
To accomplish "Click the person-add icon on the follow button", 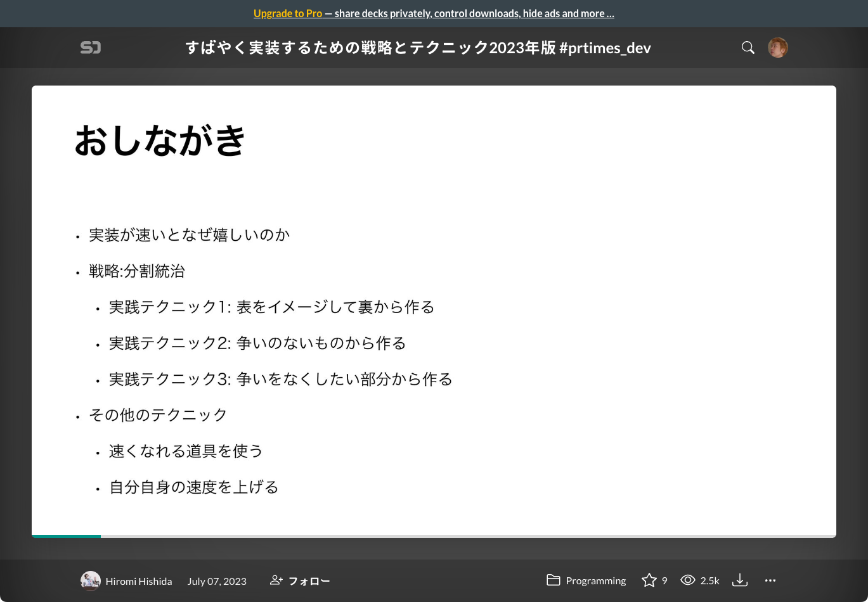I will point(275,580).
